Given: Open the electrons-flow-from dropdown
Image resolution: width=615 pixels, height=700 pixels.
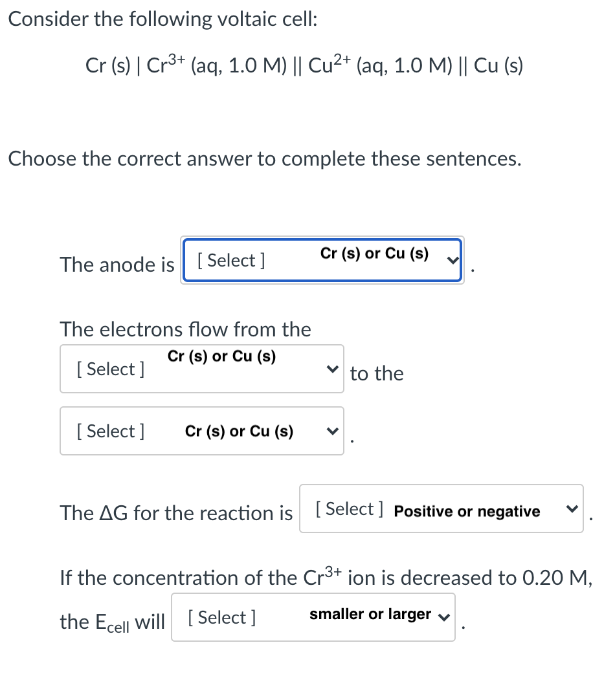Looking at the screenshot, I should [x=201, y=369].
